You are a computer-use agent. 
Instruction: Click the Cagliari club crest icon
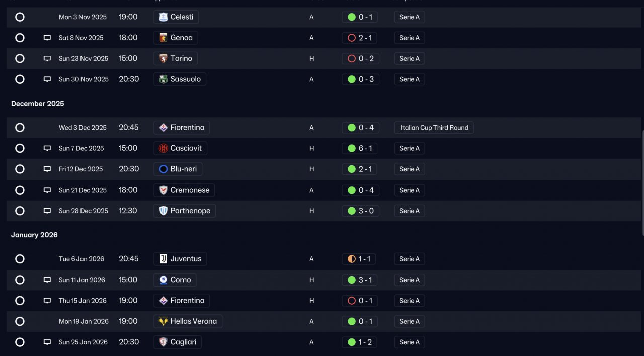(163, 342)
